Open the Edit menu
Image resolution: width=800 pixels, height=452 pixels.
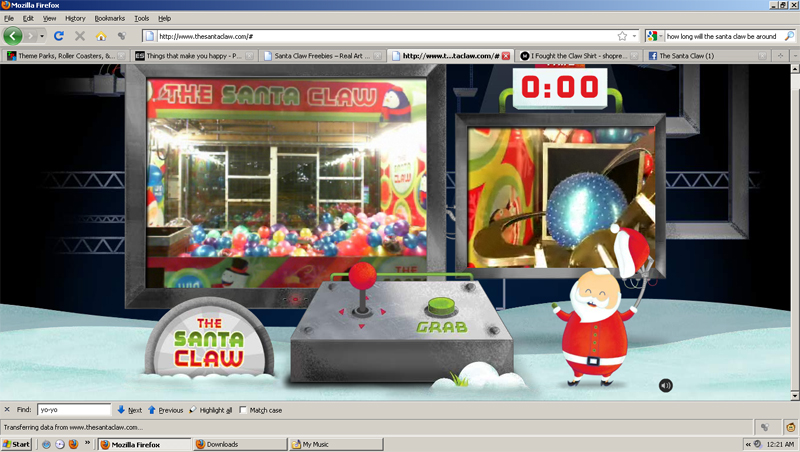pyautogui.click(x=28, y=18)
